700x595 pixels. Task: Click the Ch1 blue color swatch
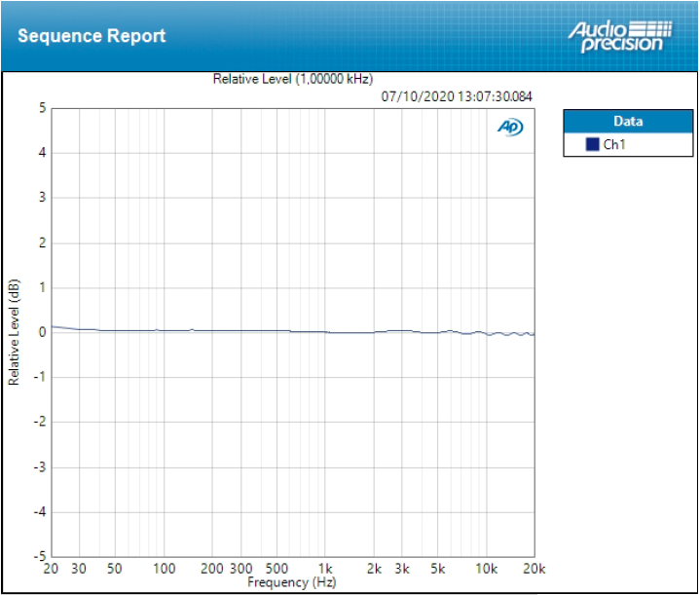[x=592, y=144]
